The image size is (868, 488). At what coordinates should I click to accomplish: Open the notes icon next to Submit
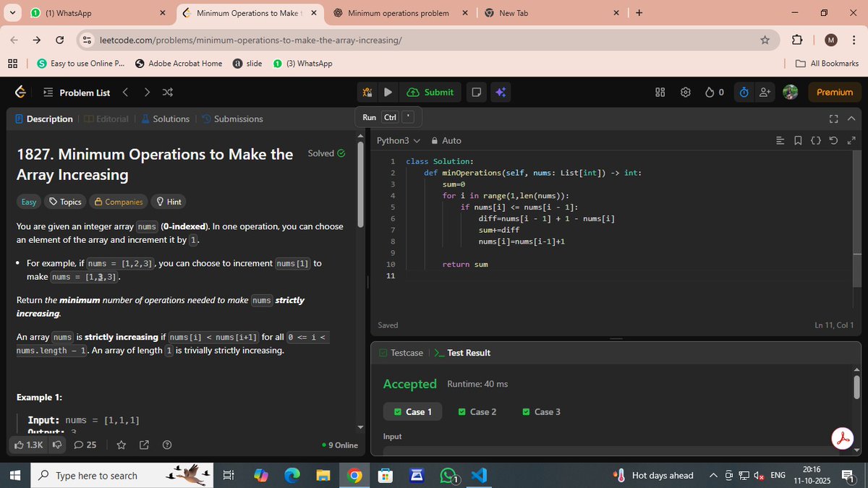click(x=476, y=92)
